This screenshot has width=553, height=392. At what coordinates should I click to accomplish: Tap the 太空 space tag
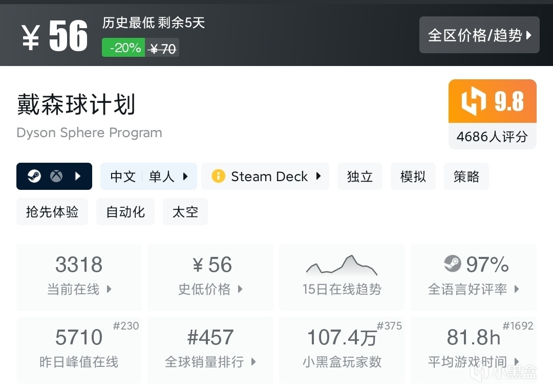click(x=185, y=212)
